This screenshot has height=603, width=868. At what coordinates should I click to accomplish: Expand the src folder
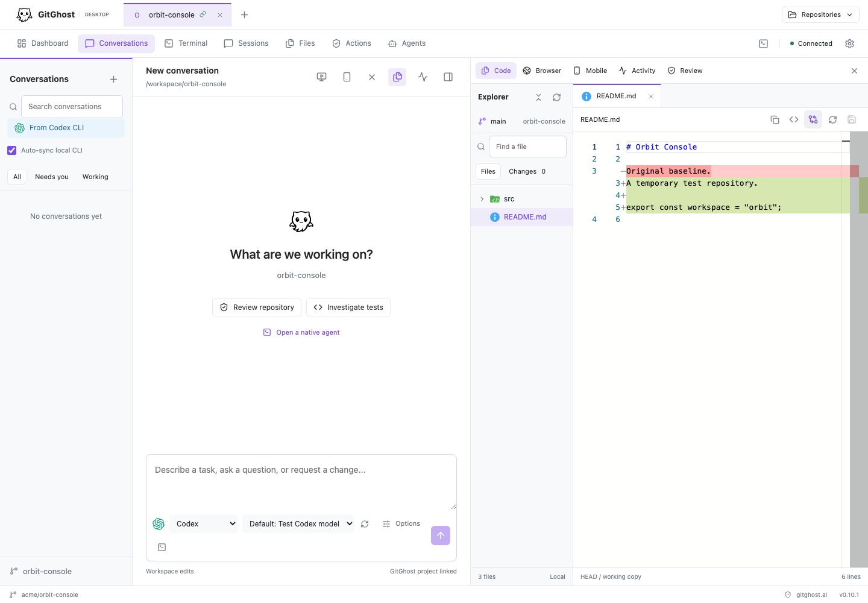[x=521, y=199]
